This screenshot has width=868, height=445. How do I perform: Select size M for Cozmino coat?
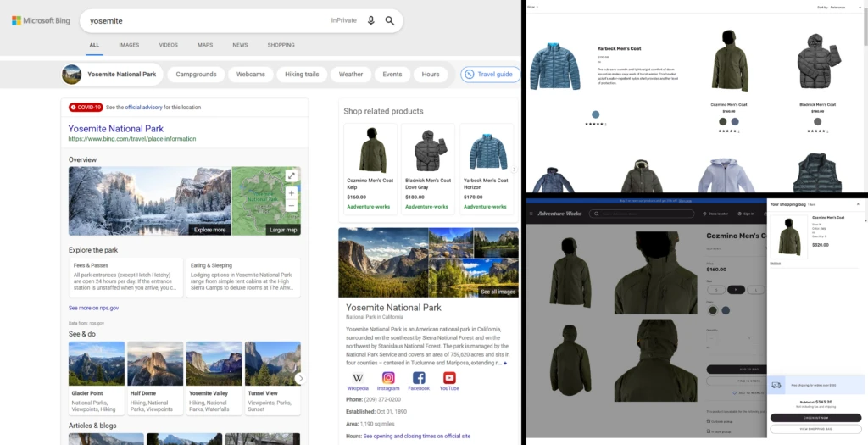[737, 289]
